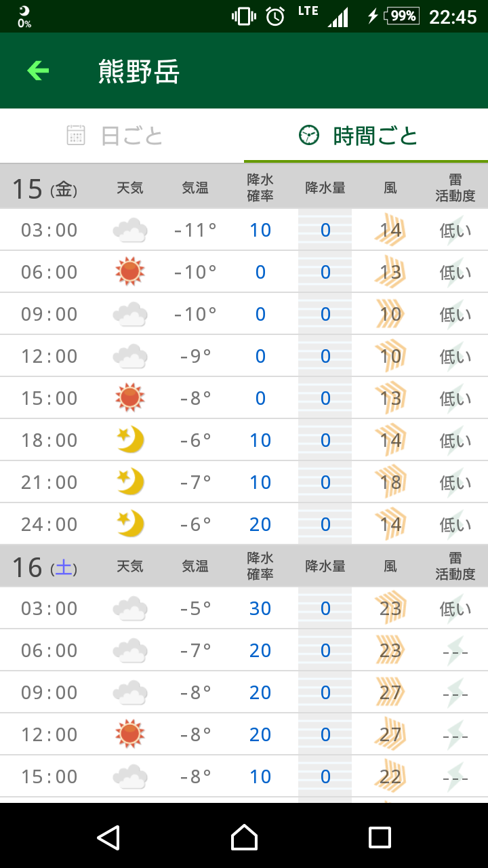Tap the 15 (金) date header
488x868 pixels.
[x=45, y=188]
